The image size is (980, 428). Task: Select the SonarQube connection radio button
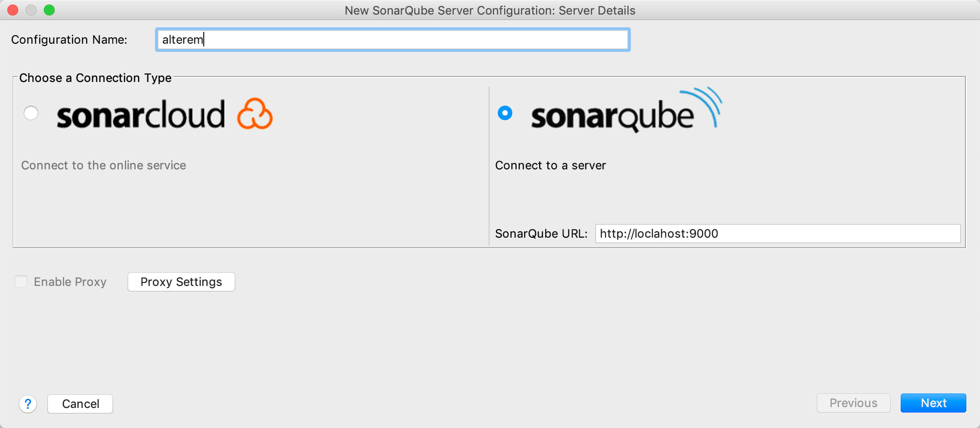(x=505, y=113)
